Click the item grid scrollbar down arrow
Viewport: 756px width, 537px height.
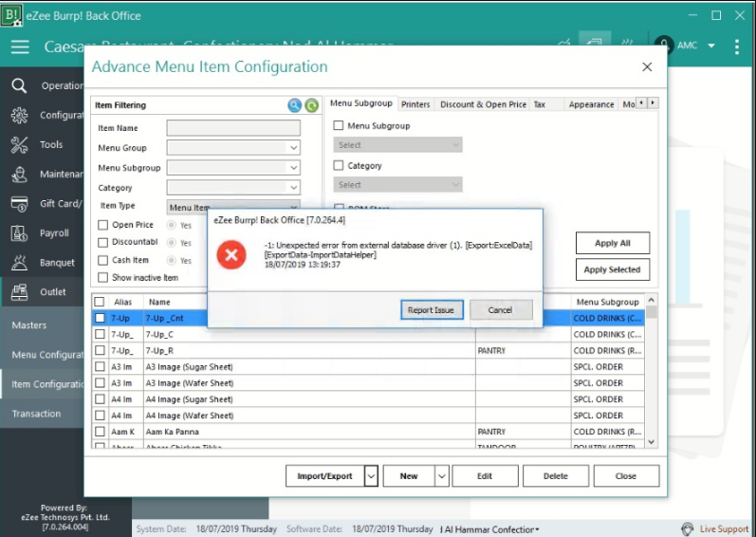pos(651,442)
